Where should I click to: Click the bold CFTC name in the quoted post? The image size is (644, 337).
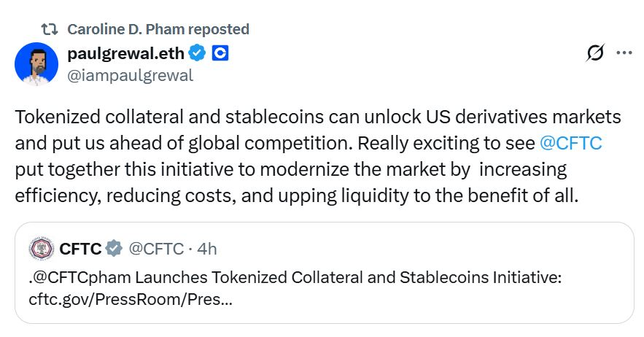click(x=80, y=249)
